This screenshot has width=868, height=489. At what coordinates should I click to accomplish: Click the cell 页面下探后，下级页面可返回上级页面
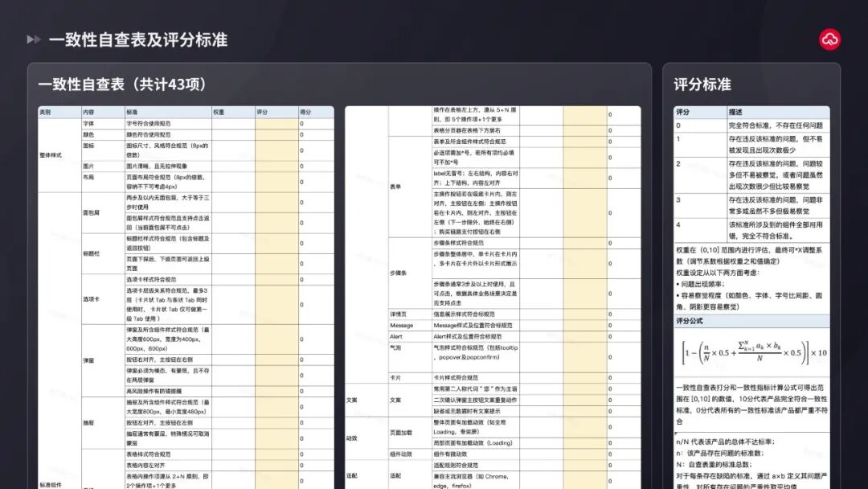[168, 264]
